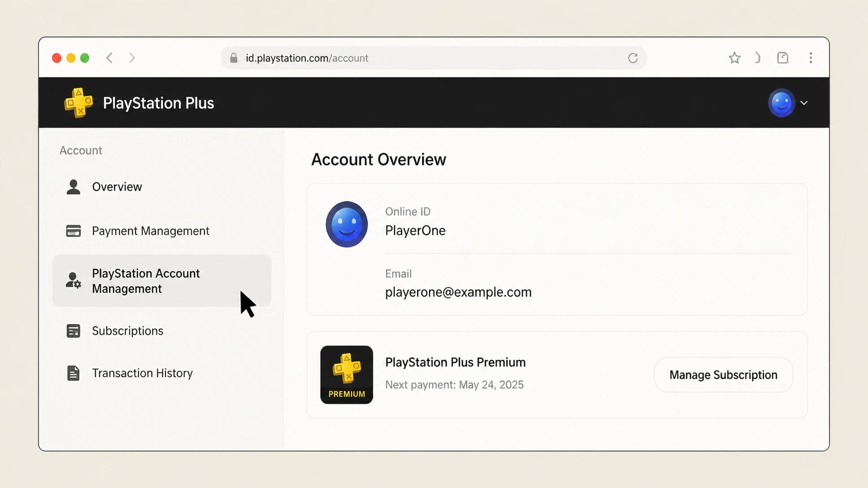Go forward with the browser forward arrow

pyautogui.click(x=132, y=58)
